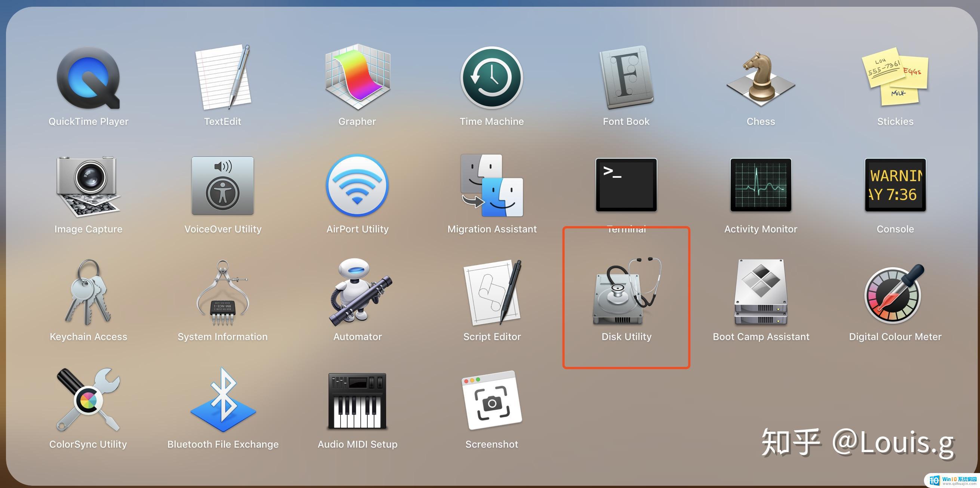Open Migration Assistant icon

(491, 185)
